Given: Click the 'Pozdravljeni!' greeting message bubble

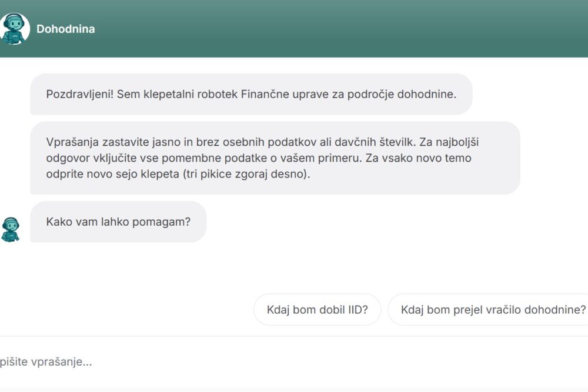Looking at the screenshot, I should tap(251, 94).
